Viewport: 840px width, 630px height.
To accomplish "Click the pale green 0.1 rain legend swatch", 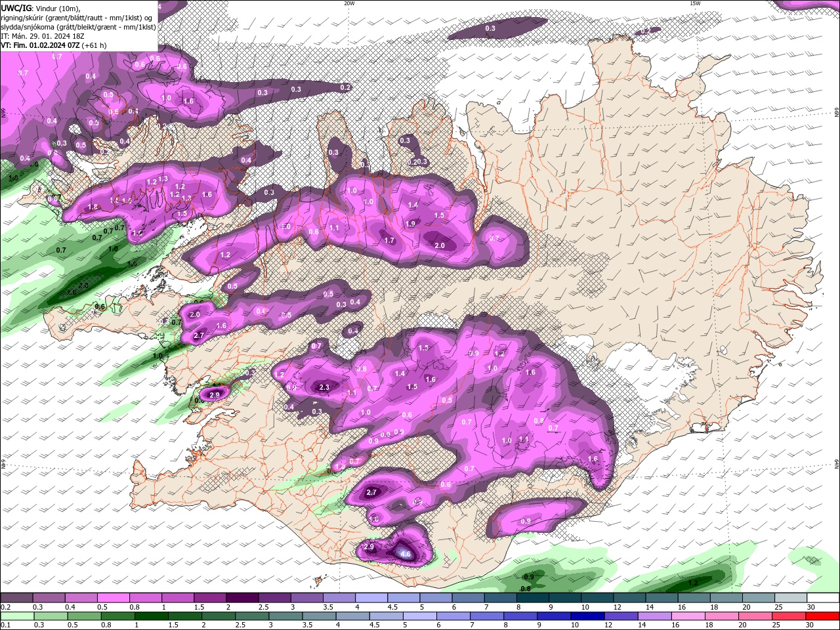I will (x=16, y=616).
